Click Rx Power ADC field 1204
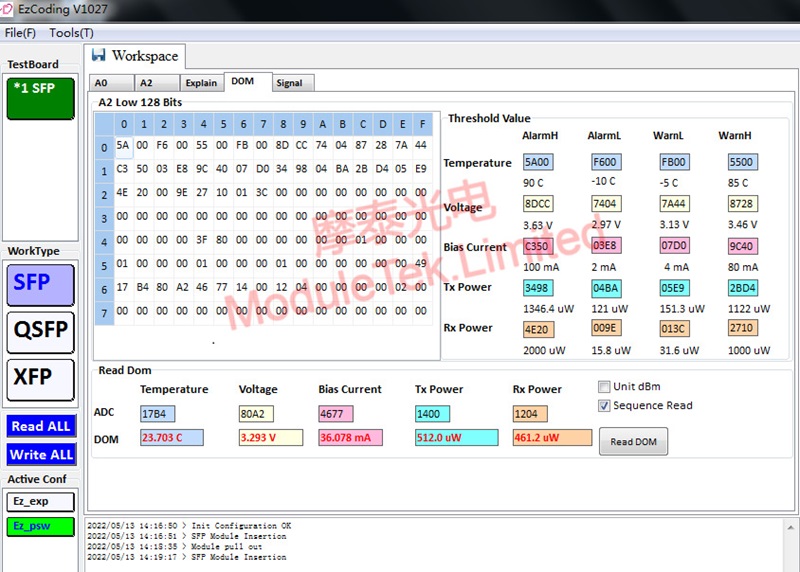Image resolution: width=800 pixels, height=572 pixels. click(x=530, y=414)
